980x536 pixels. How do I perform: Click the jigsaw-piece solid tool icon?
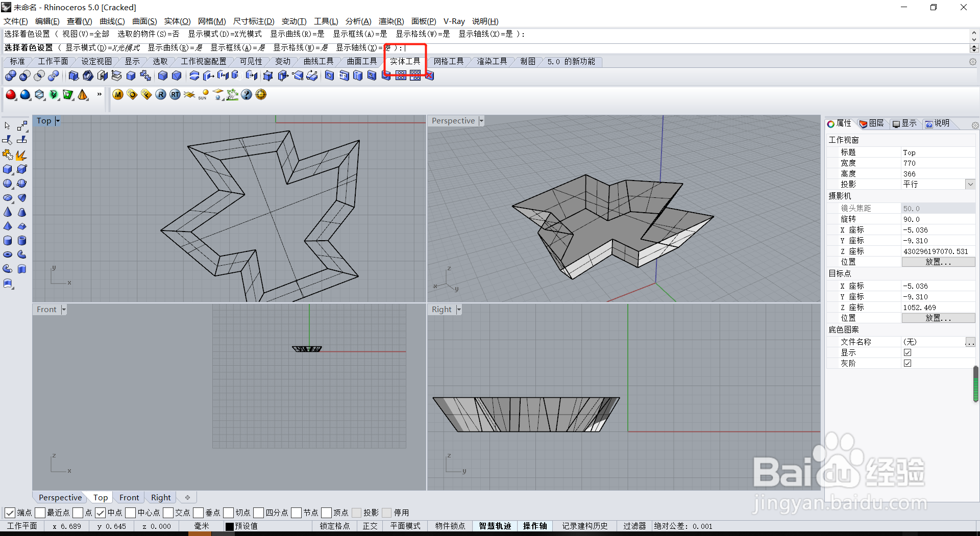145,76
